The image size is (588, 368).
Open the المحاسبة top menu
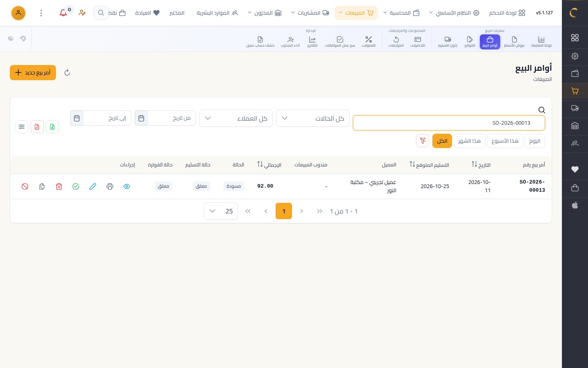(401, 13)
